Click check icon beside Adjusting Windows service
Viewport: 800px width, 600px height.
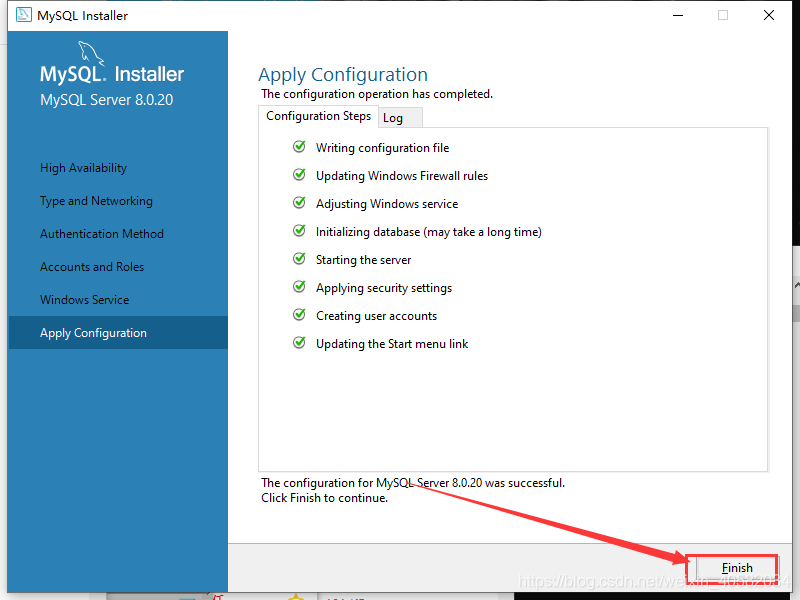(x=299, y=203)
